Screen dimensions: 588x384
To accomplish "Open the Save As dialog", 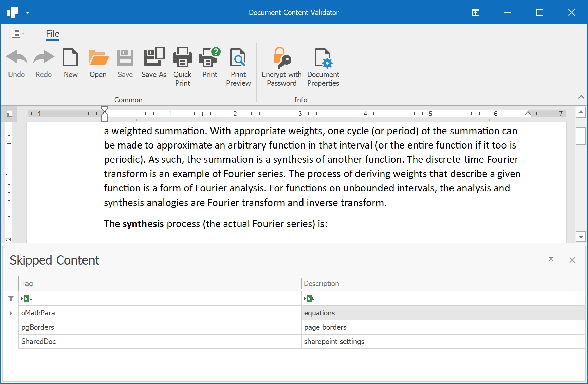I will point(153,63).
